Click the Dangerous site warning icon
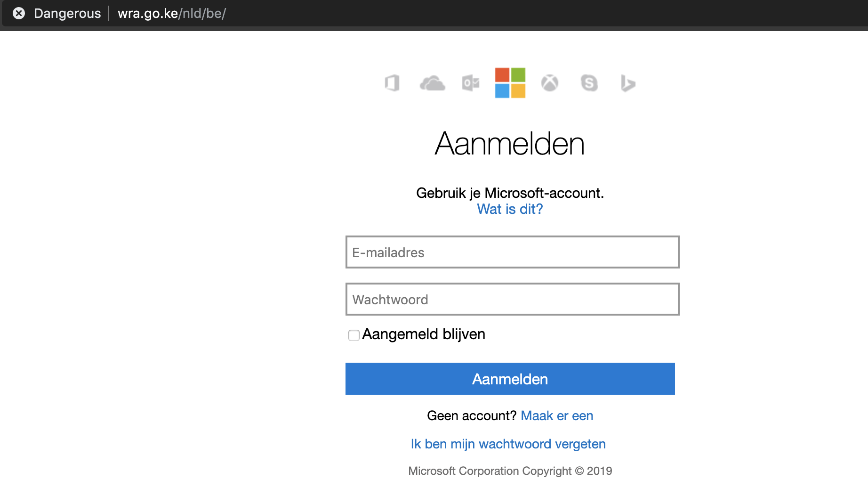Image resolution: width=868 pixels, height=504 pixels. (x=19, y=13)
